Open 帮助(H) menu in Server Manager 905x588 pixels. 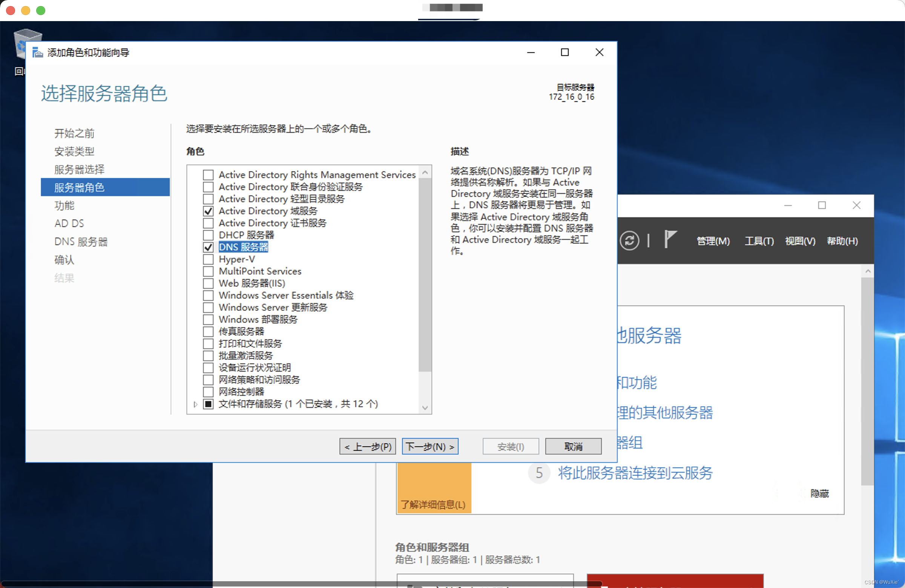click(x=842, y=241)
